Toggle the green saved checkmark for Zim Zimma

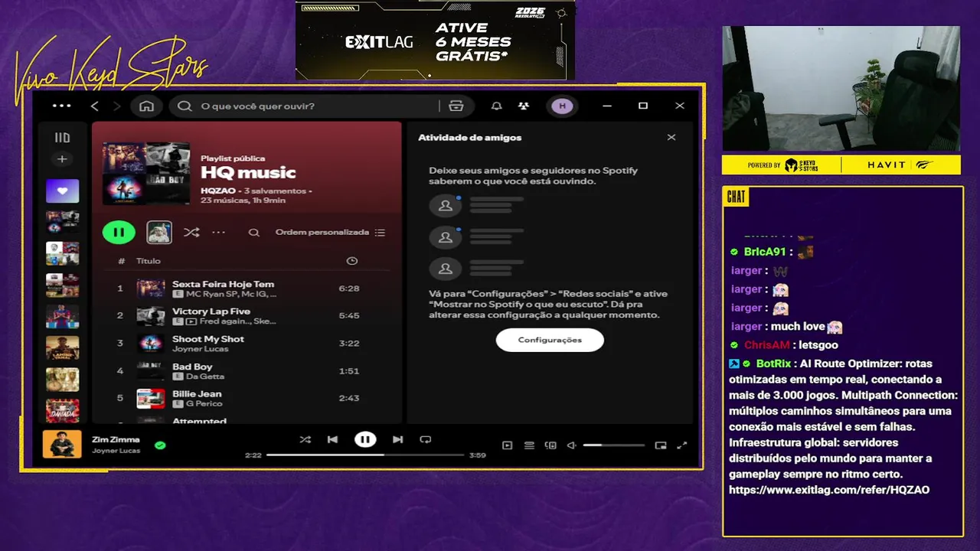click(160, 445)
